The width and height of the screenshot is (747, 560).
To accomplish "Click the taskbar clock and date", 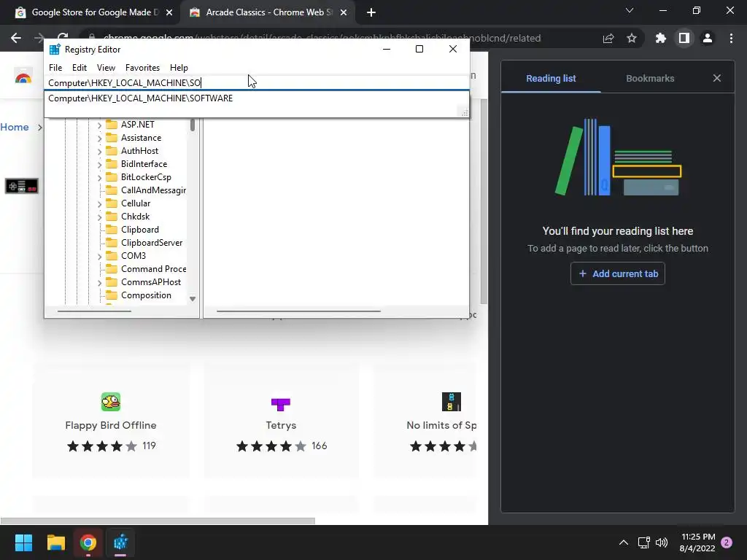I will (697, 542).
